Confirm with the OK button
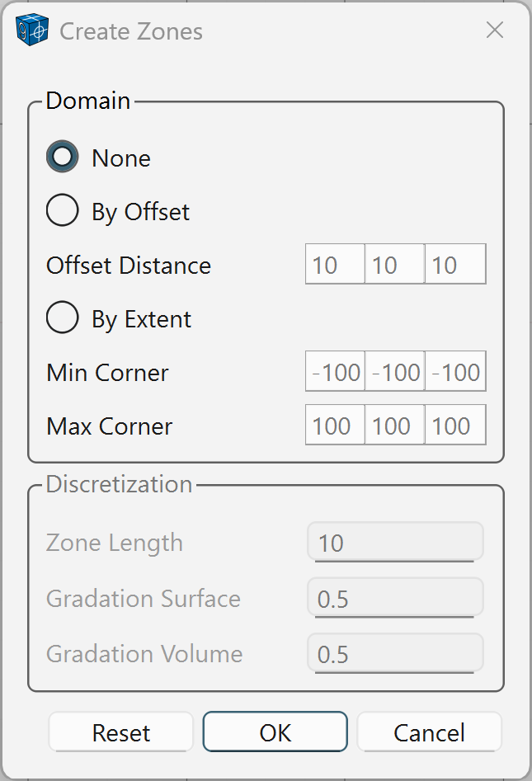 (x=275, y=732)
